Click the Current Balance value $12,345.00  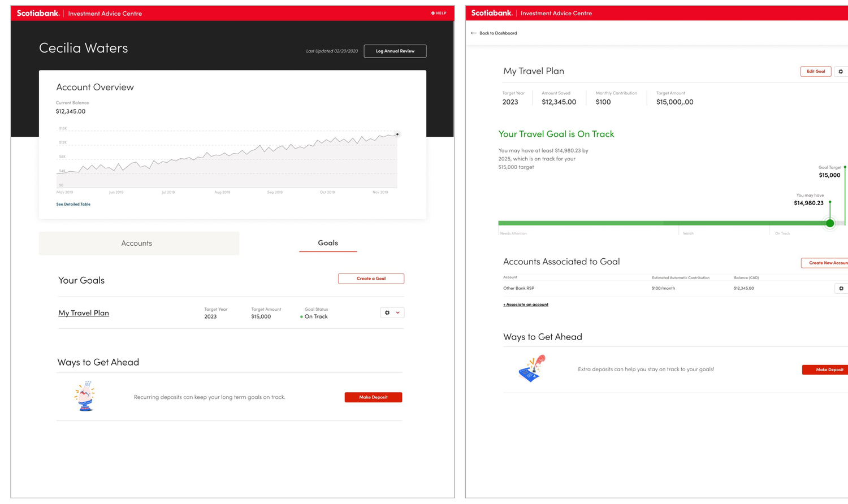[71, 111]
